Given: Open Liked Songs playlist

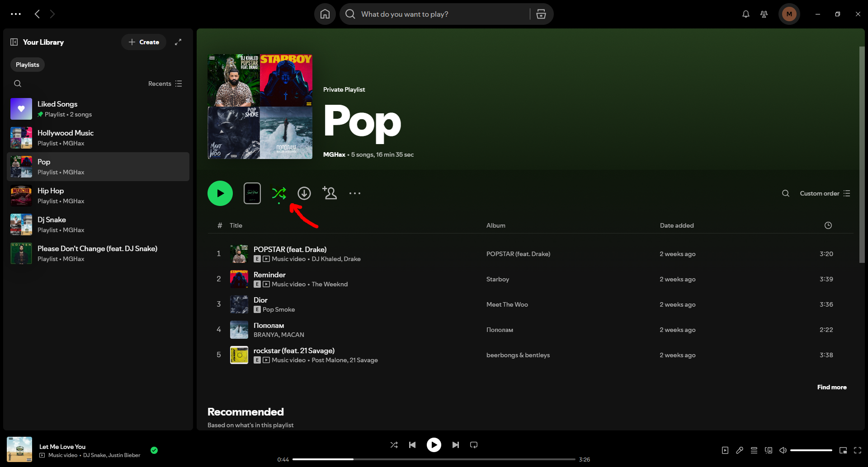Looking at the screenshot, I should 98,109.
